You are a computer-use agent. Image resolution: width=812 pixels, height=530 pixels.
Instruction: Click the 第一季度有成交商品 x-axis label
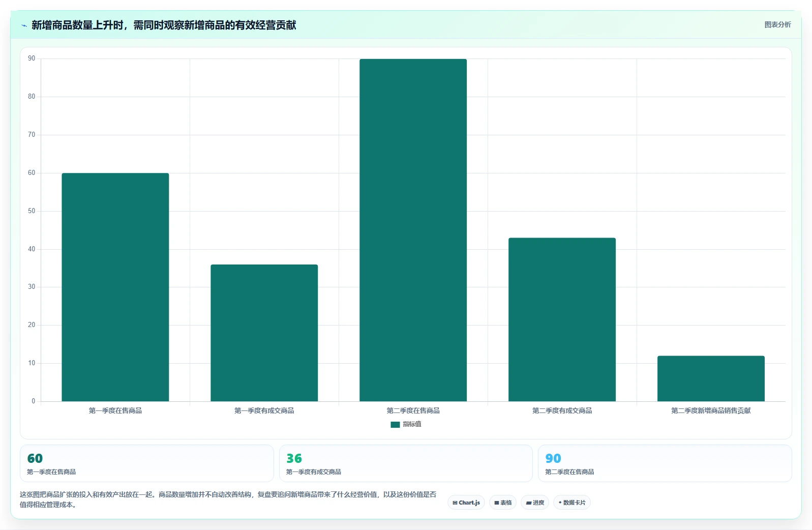point(264,410)
